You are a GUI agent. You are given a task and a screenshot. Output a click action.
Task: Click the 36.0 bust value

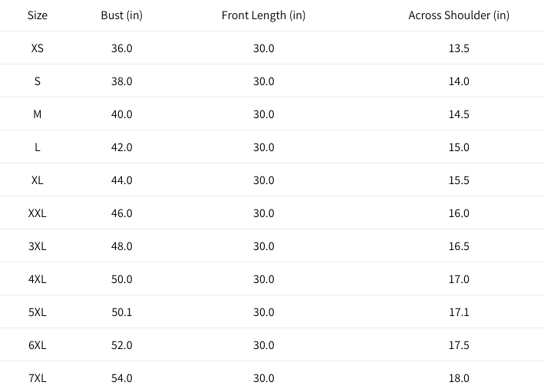(x=121, y=48)
